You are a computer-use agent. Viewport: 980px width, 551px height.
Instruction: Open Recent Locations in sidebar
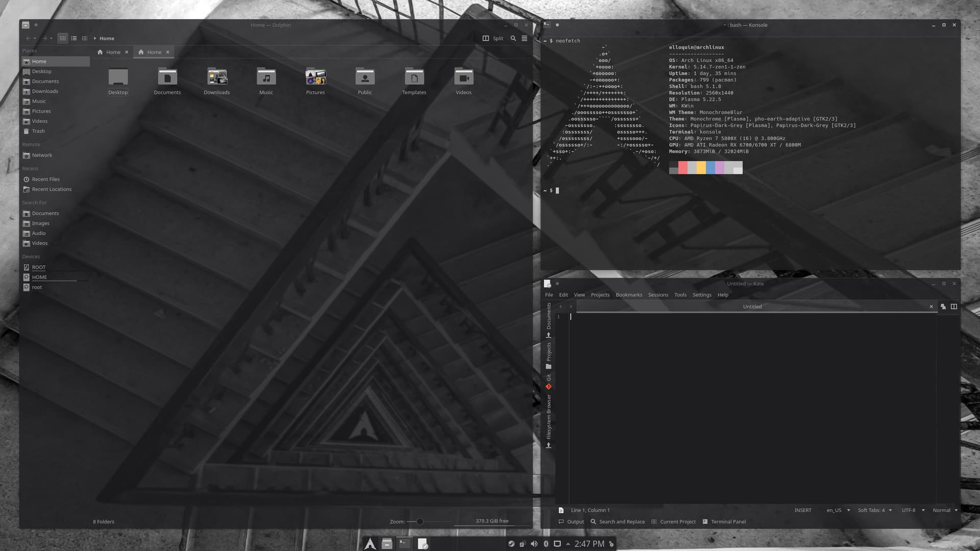click(x=56, y=189)
